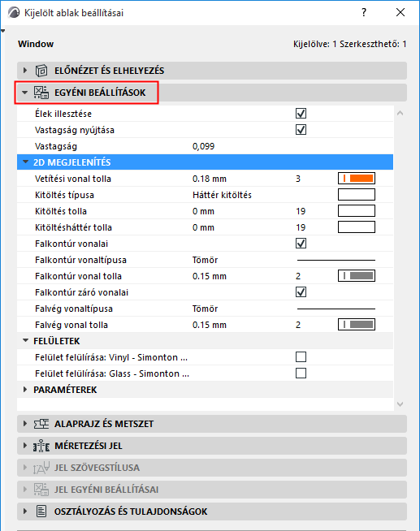Open the Falkontúr vonal tolla gray swatch

[357, 276]
